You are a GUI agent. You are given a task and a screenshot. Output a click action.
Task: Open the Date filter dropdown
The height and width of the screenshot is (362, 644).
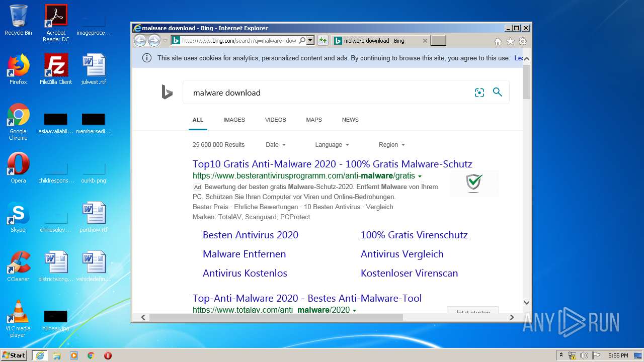pyautogui.click(x=276, y=145)
